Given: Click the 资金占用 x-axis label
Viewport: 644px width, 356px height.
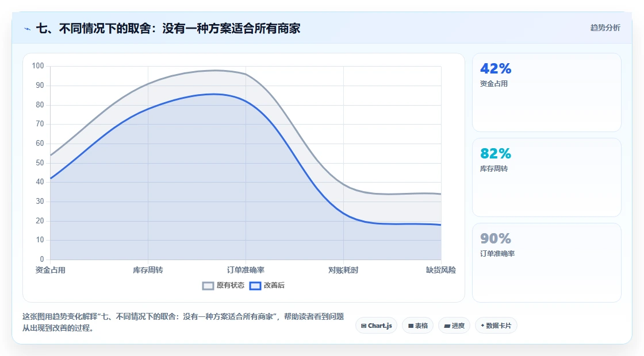Looking at the screenshot, I should (51, 270).
